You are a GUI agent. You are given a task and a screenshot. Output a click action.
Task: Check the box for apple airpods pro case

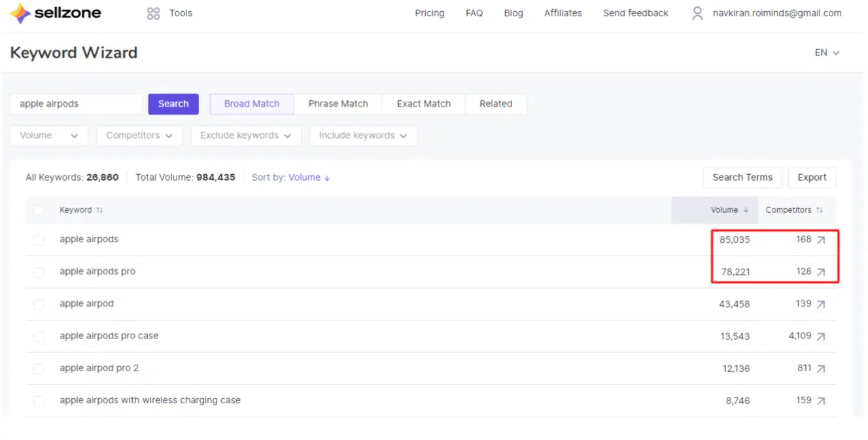click(39, 336)
